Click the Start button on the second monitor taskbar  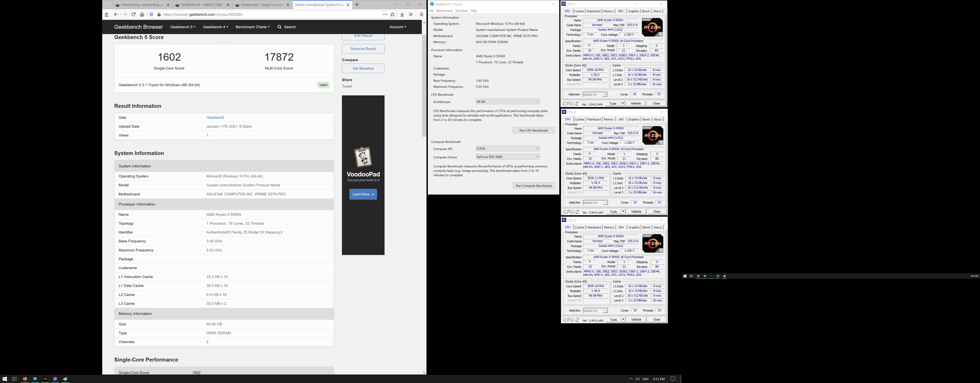[x=685, y=276]
